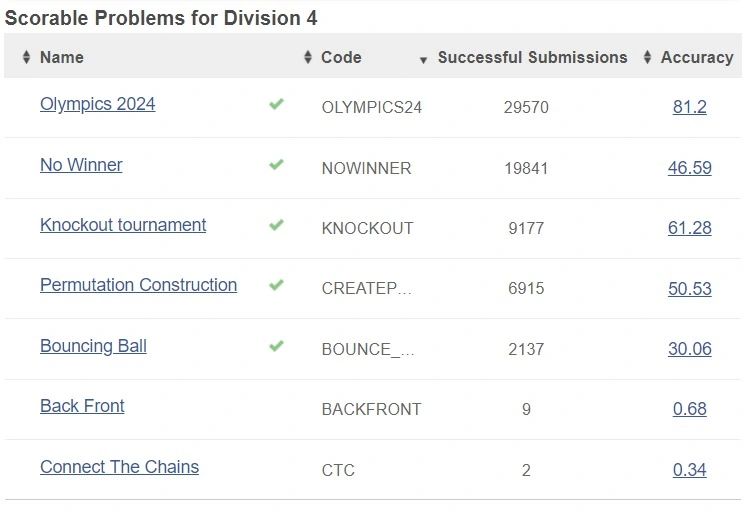747x519 pixels.
Task: Click checkmark next to Knockout tournament
Action: coord(276,224)
